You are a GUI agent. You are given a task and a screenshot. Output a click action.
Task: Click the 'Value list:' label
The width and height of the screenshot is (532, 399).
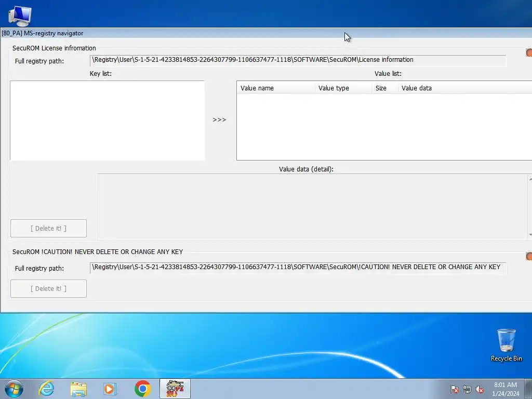(x=388, y=74)
